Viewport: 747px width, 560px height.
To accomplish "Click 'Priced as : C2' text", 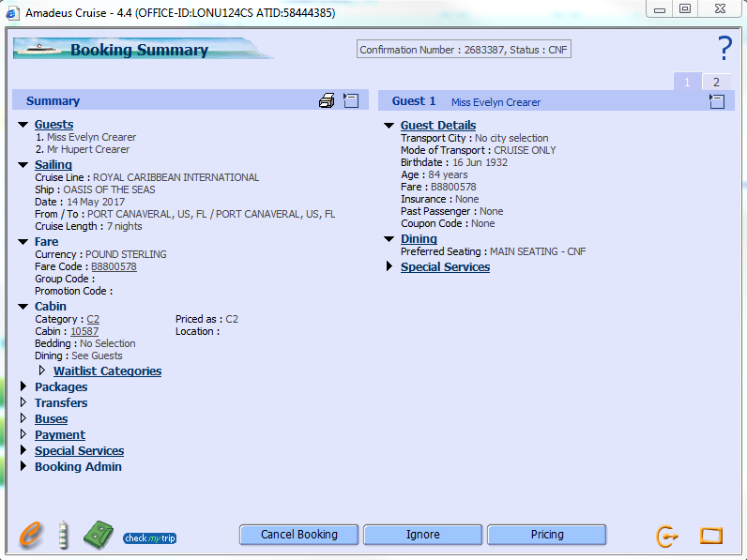I will 206,319.
